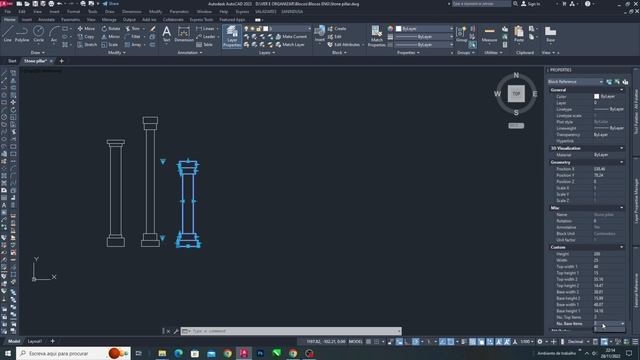
Task: Toggle grid display in status bar
Action: pyautogui.click(x=369, y=341)
